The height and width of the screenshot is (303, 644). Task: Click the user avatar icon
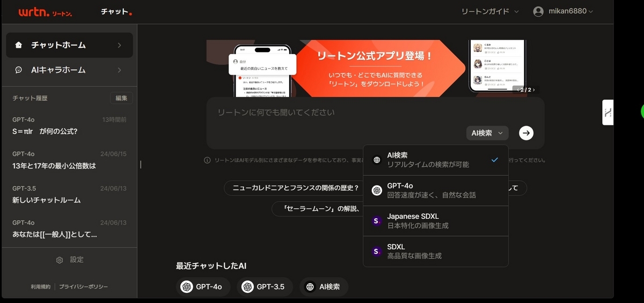click(x=538, y=11)
